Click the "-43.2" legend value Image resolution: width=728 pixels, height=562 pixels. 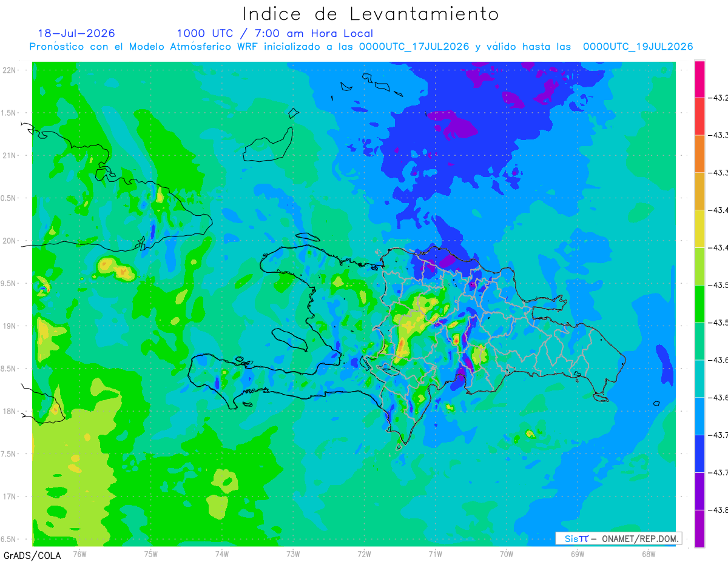pyautogui.click(x=719, y=98)
